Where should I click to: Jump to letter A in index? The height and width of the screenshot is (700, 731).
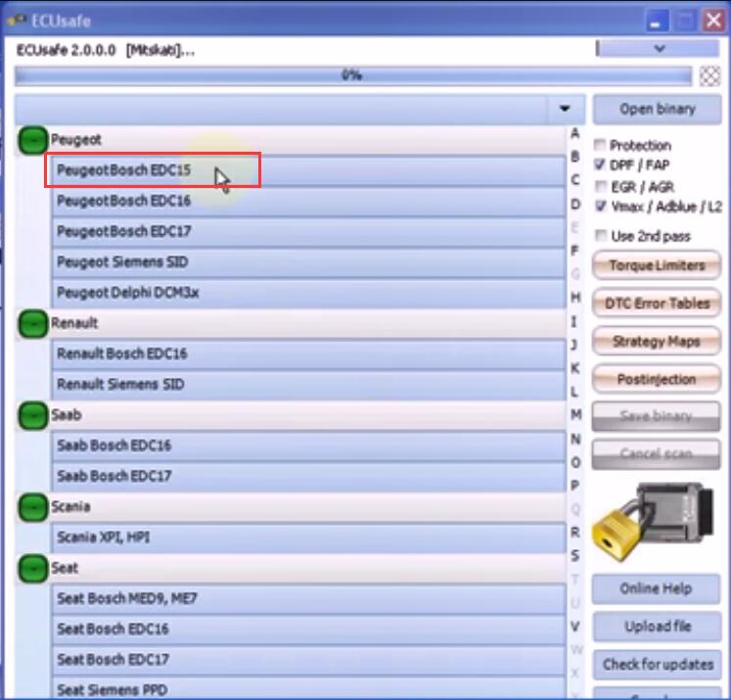(575, 133)
